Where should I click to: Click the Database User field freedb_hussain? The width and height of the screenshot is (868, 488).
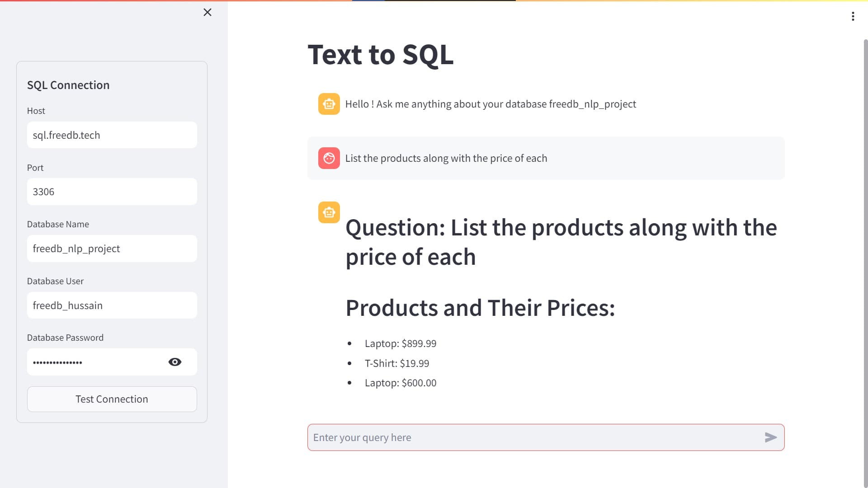coord(112,305)
